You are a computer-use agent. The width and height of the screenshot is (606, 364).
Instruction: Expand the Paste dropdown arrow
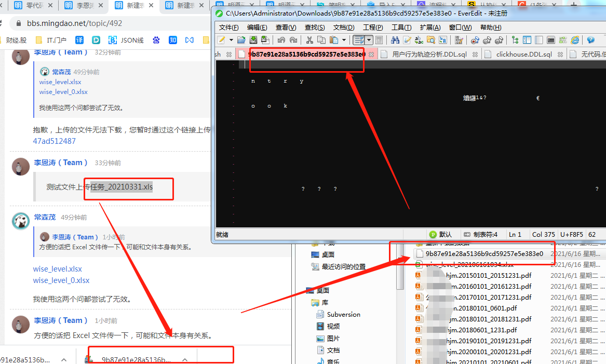344,40
